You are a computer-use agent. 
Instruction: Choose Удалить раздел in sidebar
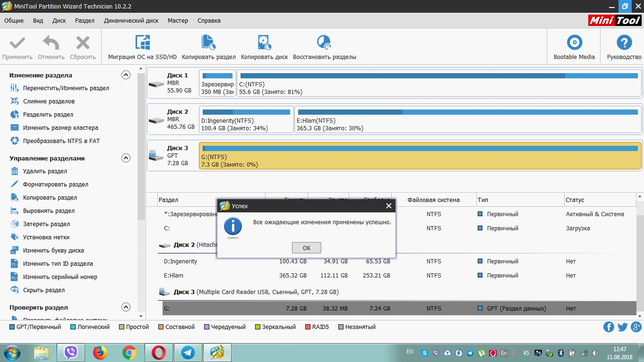45,171
